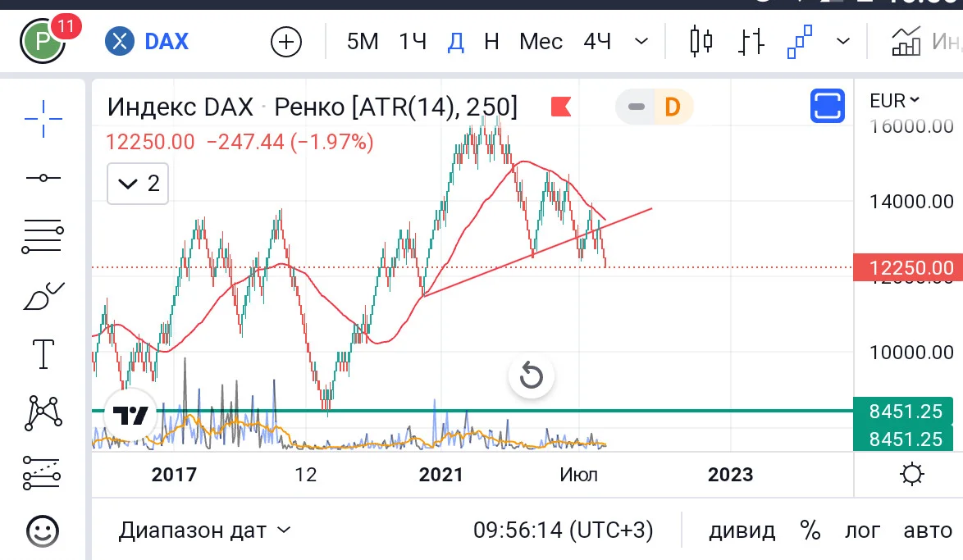The width and height of the screenshot is (963, 560).
Task: Open the Диапазон дат dropdown
Action: point(204,530)
